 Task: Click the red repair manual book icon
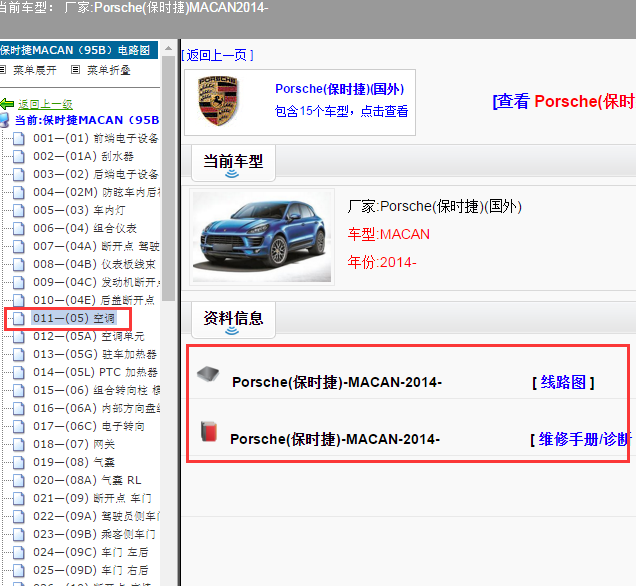pos(209,431)
